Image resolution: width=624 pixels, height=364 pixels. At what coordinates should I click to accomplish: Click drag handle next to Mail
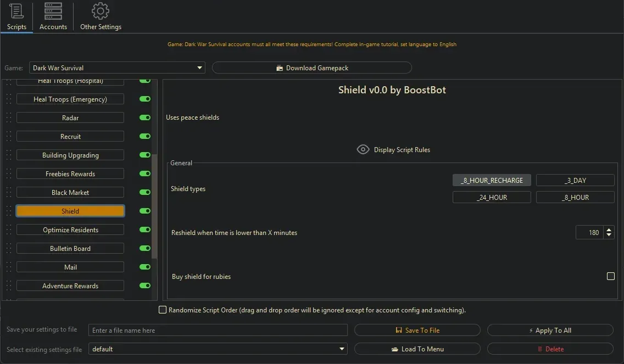[9, 267]
